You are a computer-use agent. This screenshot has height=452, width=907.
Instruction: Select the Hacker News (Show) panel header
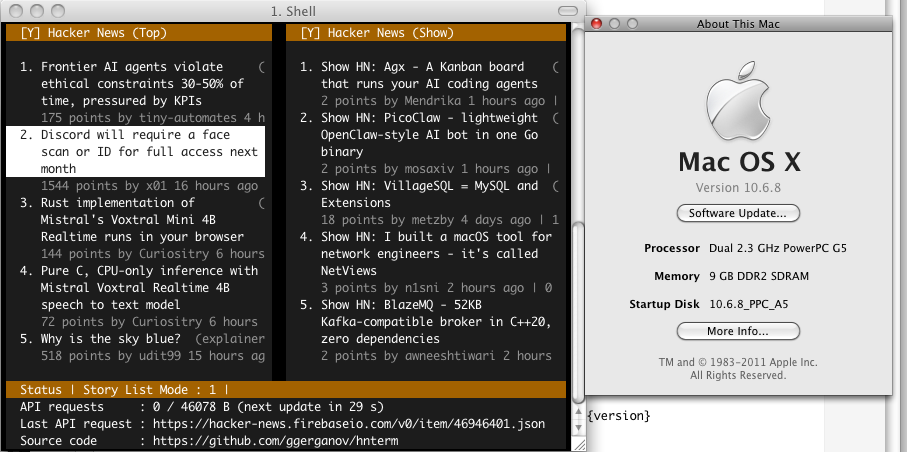tap(426, 33)
